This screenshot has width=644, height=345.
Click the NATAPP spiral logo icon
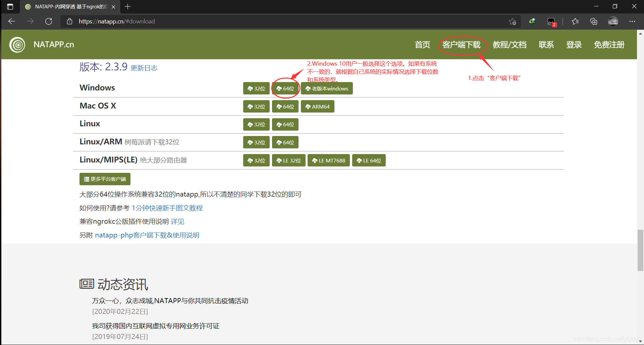tap(17, 45)
